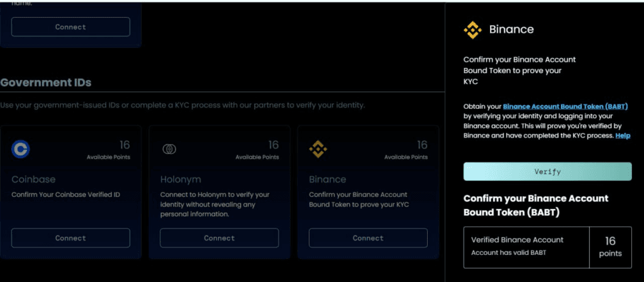Screen dimensions: 644x282
Task: Open the Binance Account Bound Token (BABT) link
Action: point(565,107)
